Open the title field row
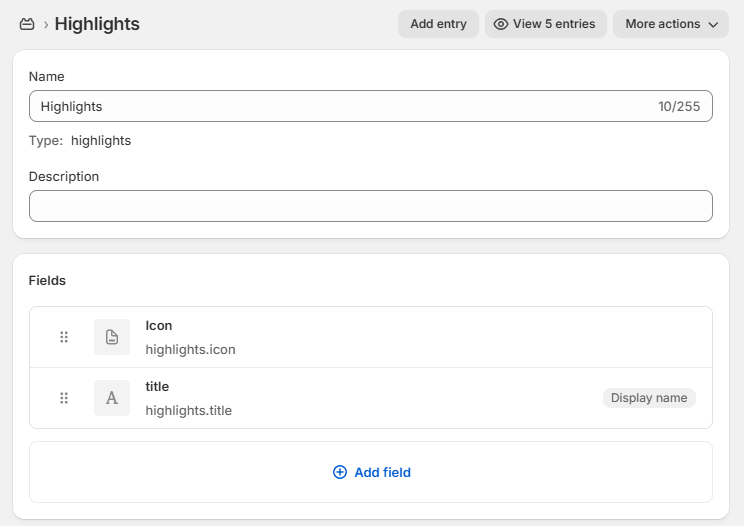The width and height of the screenshot is (744, 526). pos(400,398)
